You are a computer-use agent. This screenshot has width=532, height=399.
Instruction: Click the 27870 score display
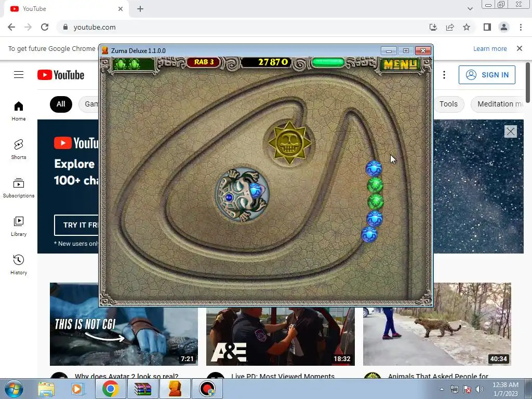pyautogui.click(x=265, y=62)
